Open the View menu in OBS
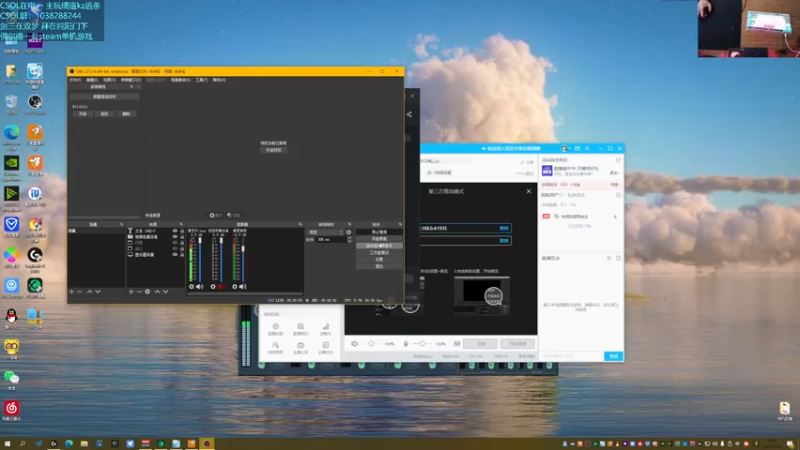The image size is (800, 450). coord(109,80)
